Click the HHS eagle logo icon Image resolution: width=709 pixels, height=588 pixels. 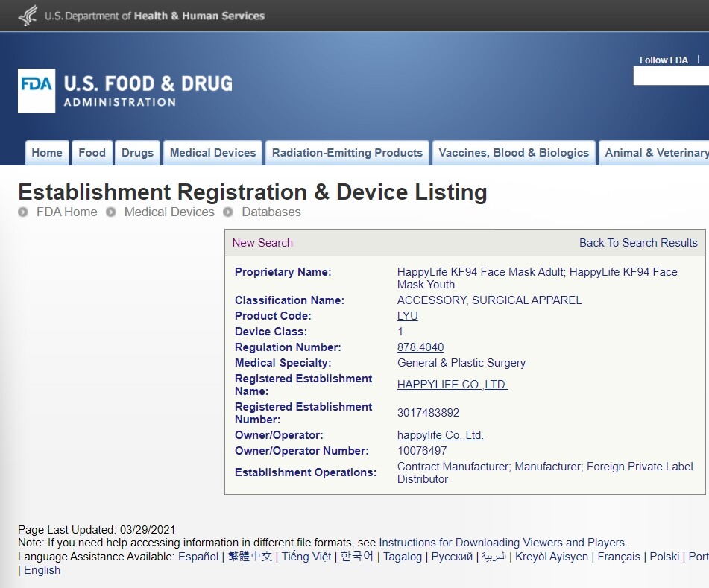28,16
